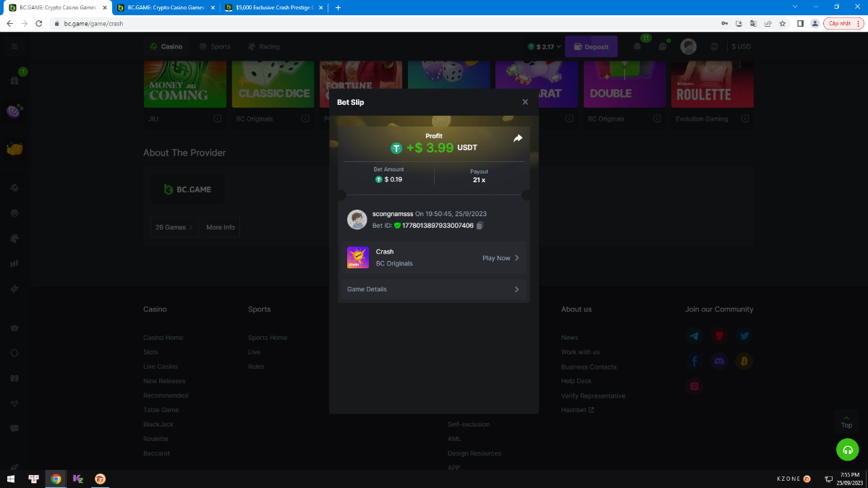Close the Bet Slip dialog
868x488 pixels.
pos(525,102)
